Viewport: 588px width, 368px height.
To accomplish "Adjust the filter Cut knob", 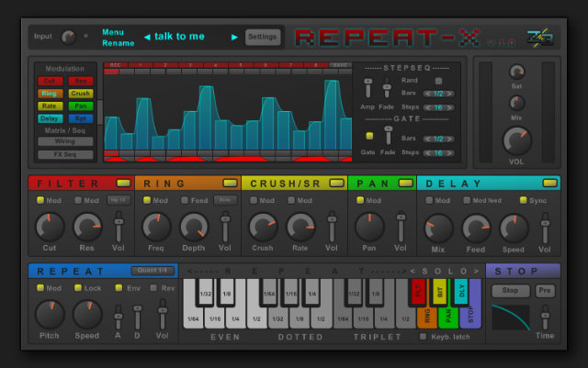I will pos(50,227).
